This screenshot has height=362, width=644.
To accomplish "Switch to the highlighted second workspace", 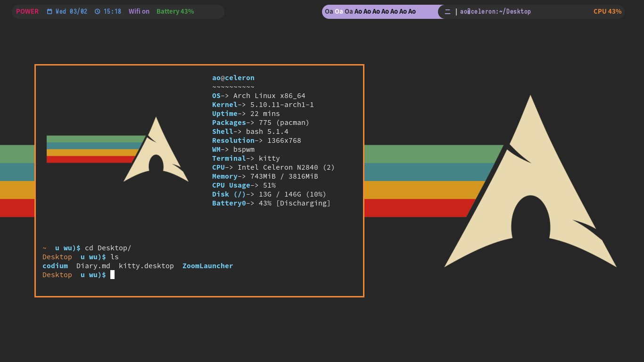I will coord(339,11).
